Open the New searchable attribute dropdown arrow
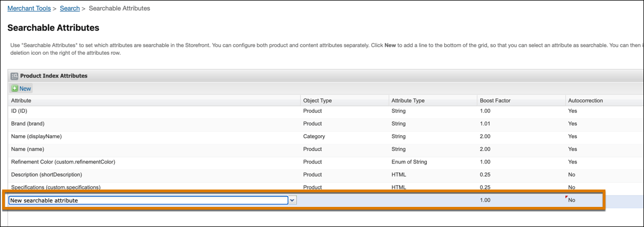The image size is (644, 227). 293,200
